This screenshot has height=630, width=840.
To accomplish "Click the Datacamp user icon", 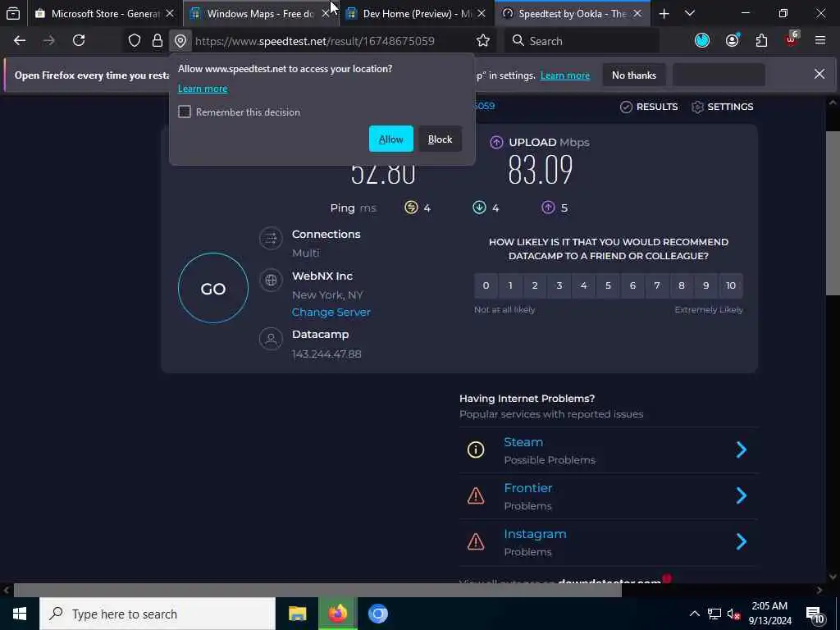I will tap(271, 339).
